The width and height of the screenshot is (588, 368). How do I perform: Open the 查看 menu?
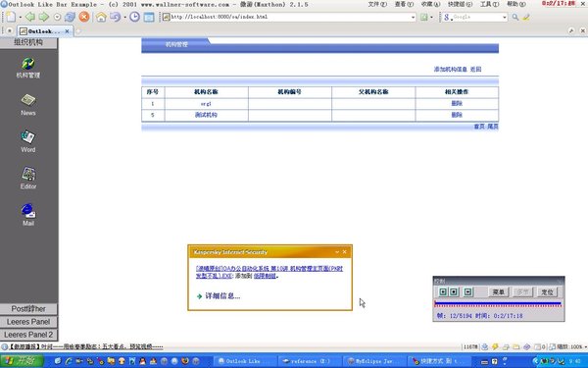(x=404, y=4)
